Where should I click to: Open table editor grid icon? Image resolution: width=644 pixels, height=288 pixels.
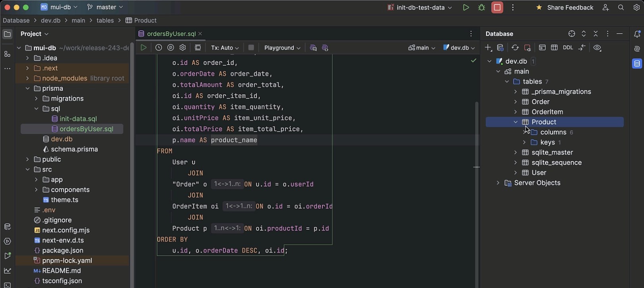[x=554, y=48]
